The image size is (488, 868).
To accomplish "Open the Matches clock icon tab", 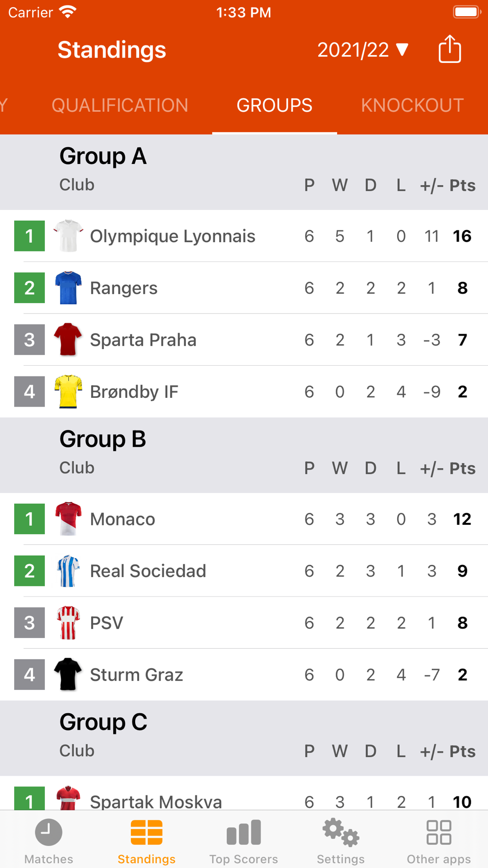I will (x=49, y=832).
